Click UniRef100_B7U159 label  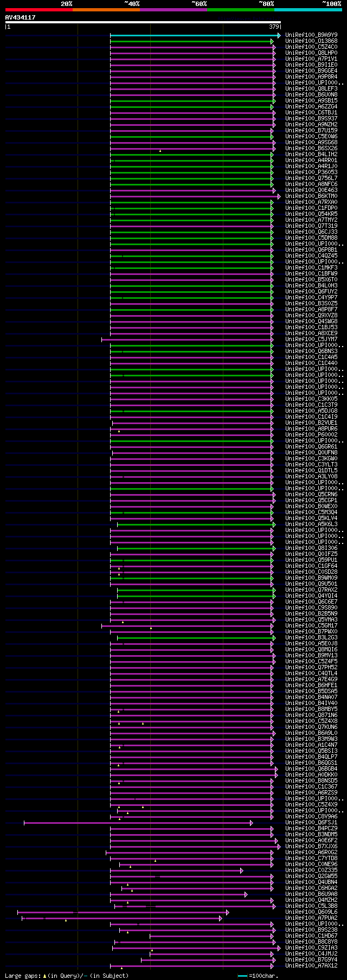312,131
